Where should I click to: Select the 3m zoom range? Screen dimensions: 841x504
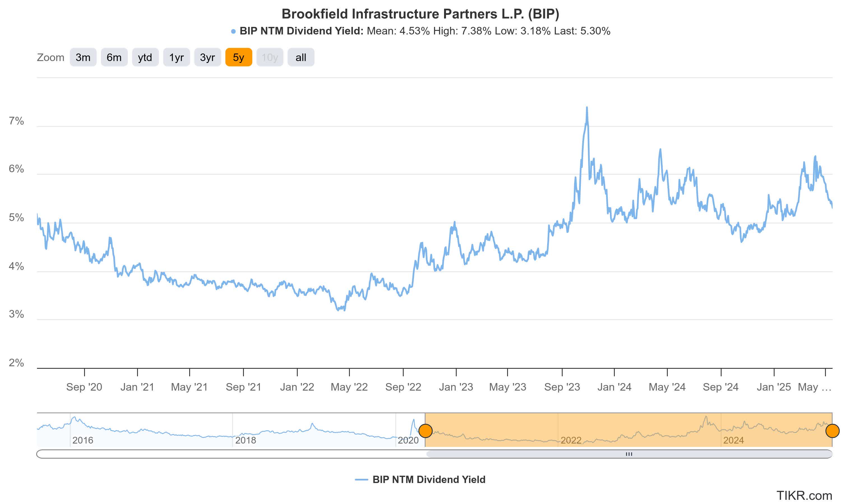[x=83, y=57]
